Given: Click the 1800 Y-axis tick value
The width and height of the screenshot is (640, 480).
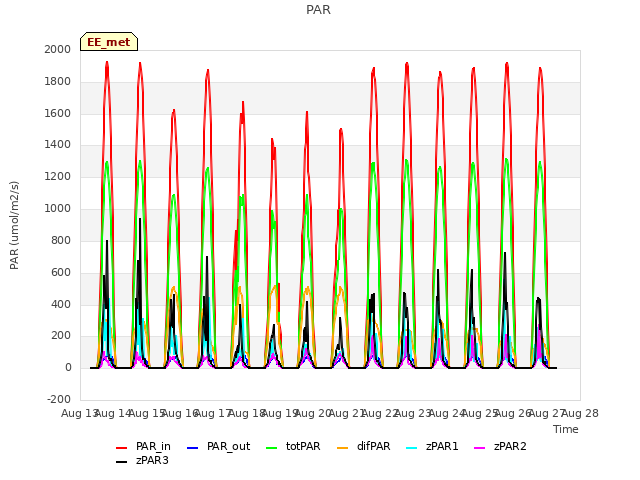Looking at the screenshot, I should [x=58, y=81].
